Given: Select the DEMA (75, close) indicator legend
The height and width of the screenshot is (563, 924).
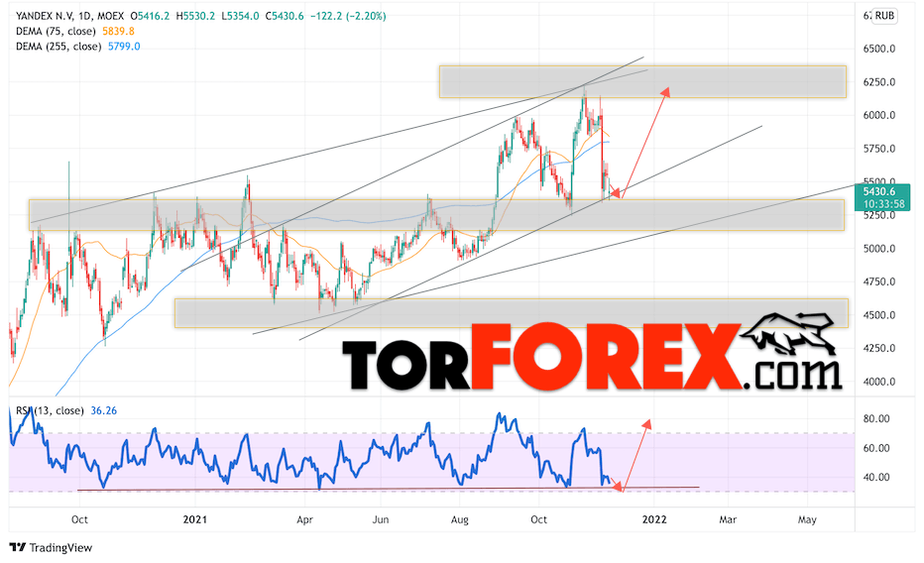Looking at the screenshot, I should (56, 31).
